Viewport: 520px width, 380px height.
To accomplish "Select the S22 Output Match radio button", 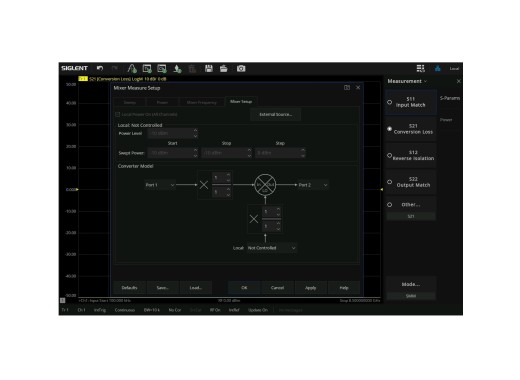I will [x=389, y=182].
